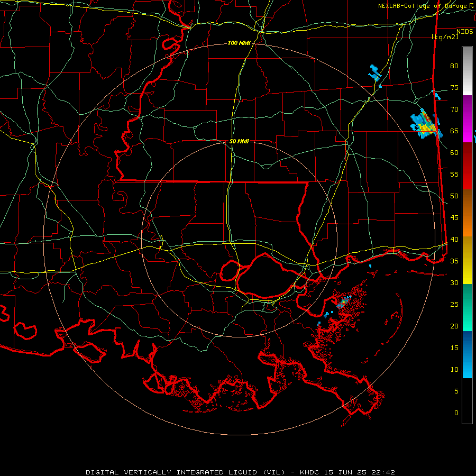The image size is (476, 476).
Task: Click the 0 value on the color scale
Action: coord(456,413)
